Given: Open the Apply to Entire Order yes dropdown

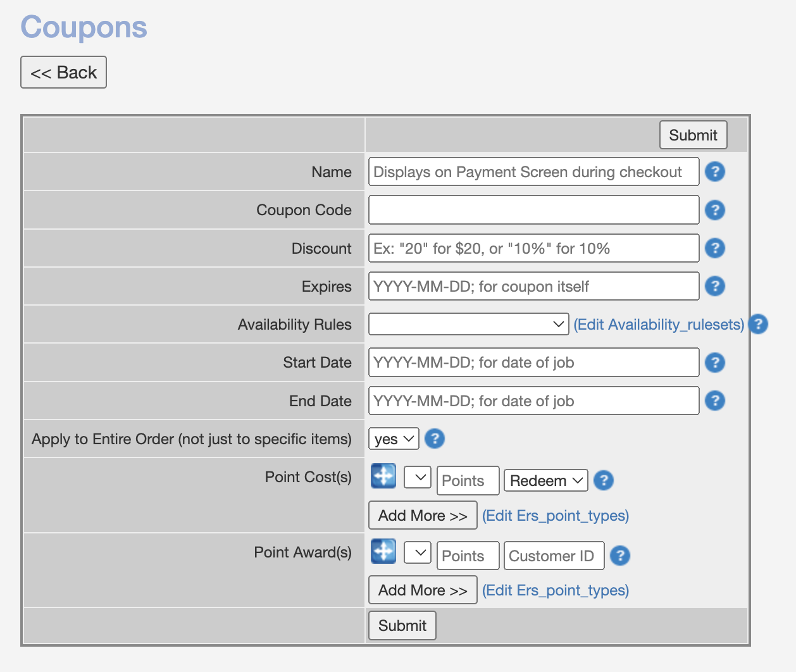Looking at the screenshot, I should tap(394, 439).
